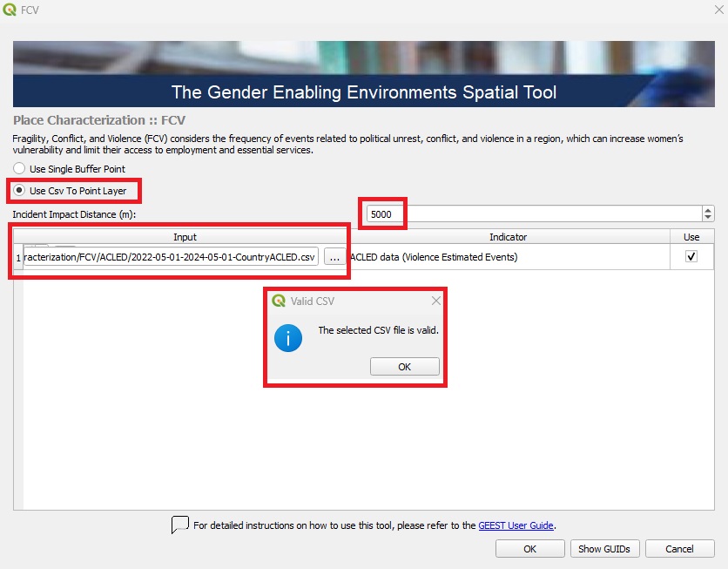Increase Incident Impact Distance with up arrow
728x569 pixels.
point(708,210)
